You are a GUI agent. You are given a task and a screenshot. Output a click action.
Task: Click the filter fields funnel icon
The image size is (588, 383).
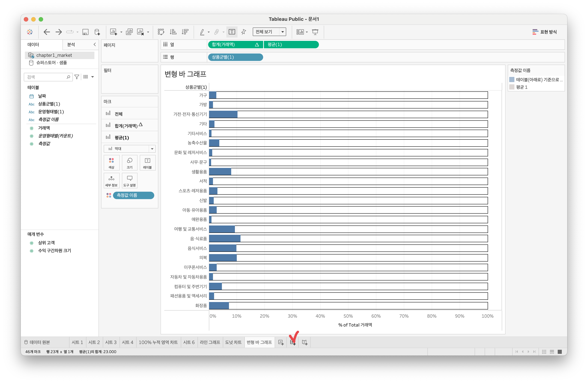[x=77, y=77]
